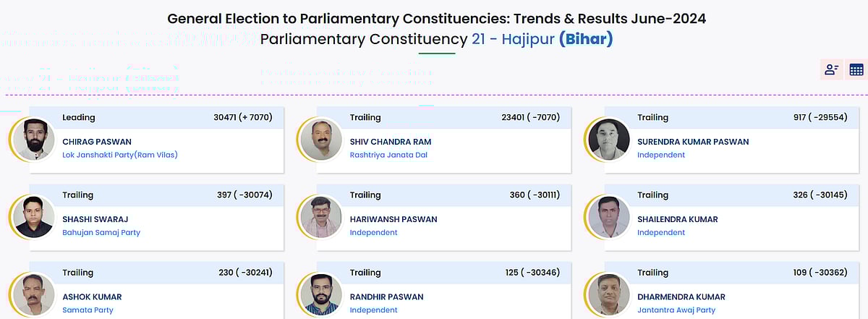Switch to table grid view icon
Viewport: 868px width, 319px height.
[x=856, y=69]
